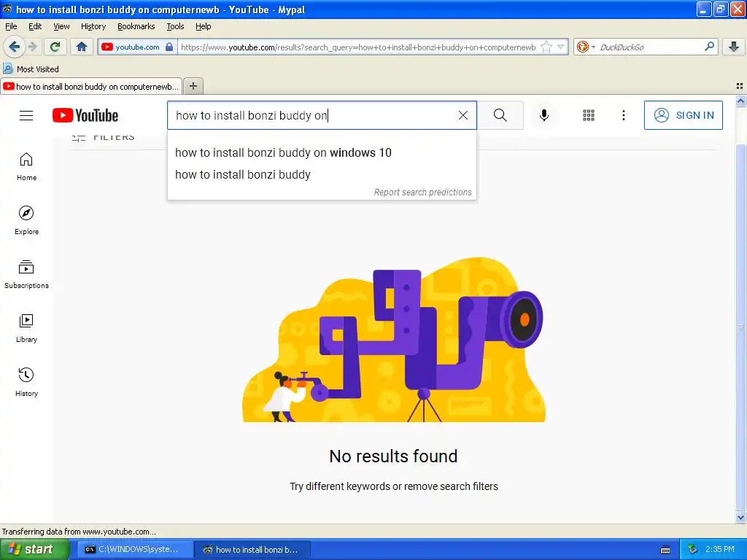The height and width of the screenshot is (560, 747).
Task: Open the Help menu
Action: coord(203,26)
